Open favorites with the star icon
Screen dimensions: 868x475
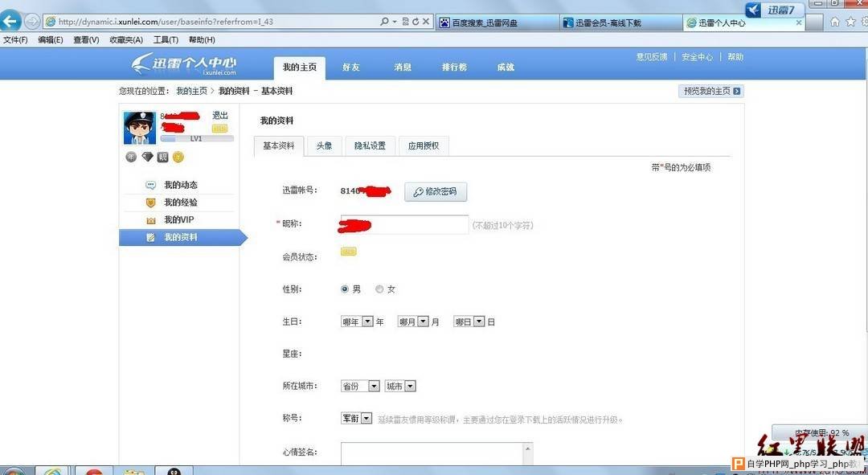pyautogui.click(x=850, y=22)
